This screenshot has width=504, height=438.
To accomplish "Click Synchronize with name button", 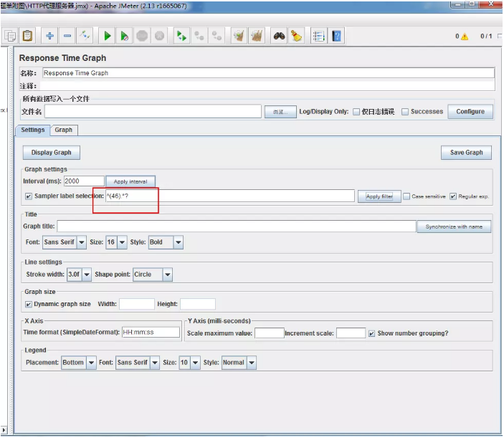I will [x=454, y=227].
